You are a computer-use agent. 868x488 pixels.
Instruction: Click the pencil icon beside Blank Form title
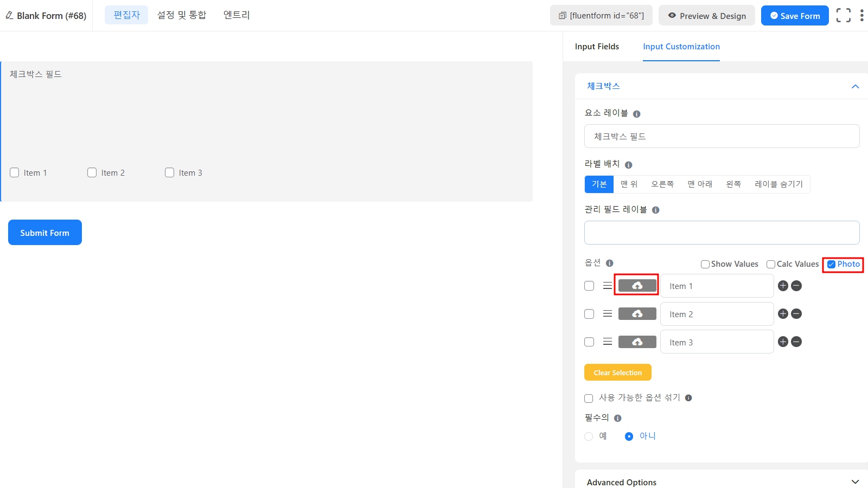pyautogui.click(x=9, y=15)
